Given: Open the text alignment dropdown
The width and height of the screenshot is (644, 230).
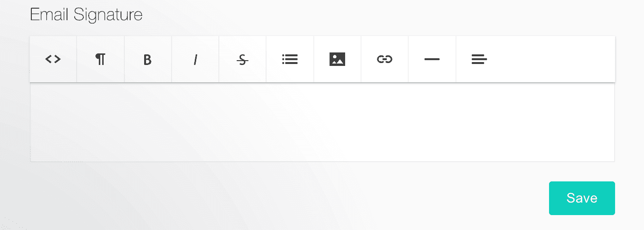Looking at the screenshot, I should (479, 59).
